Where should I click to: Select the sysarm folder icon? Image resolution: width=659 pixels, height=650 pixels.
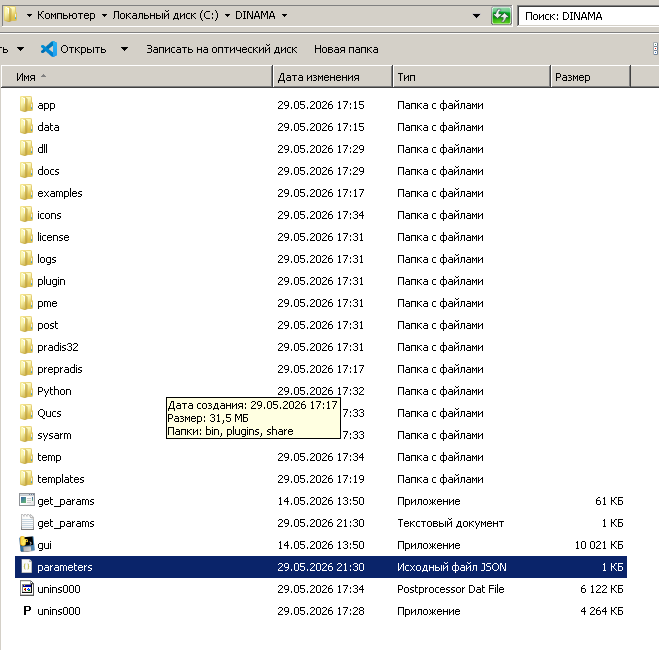(x=26, y=434)
